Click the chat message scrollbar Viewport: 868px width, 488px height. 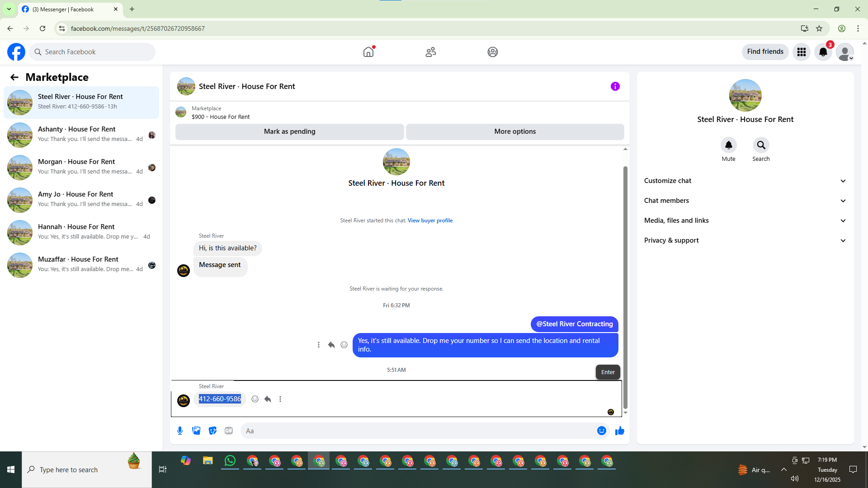point(626,287)
